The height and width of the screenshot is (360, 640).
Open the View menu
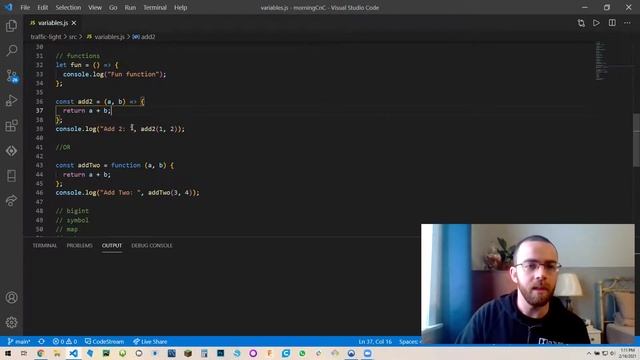click(95, 7)
